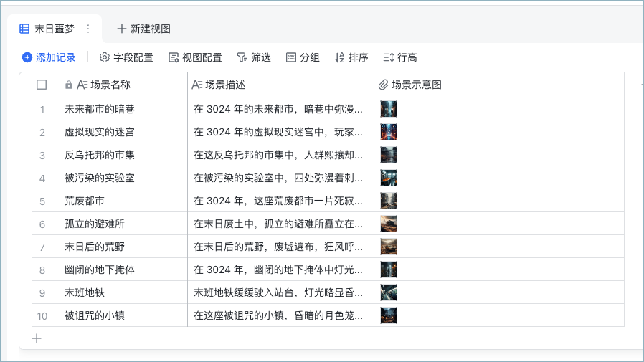Create a view with 新建视图

coord(143,29)
